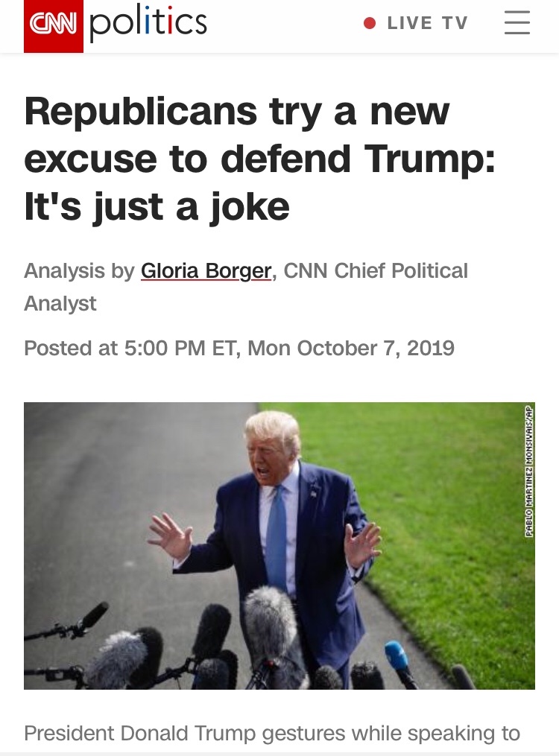The image size is (559, 756).
Task: Click the "Posted at 5:00 PM ET" timestamp
Action: click(239, 348)
